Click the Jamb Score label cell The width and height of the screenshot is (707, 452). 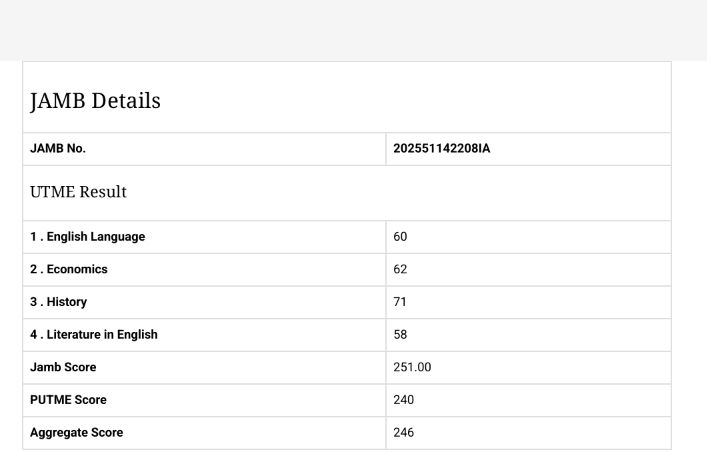pyautogui.click(x=65, y=367)
